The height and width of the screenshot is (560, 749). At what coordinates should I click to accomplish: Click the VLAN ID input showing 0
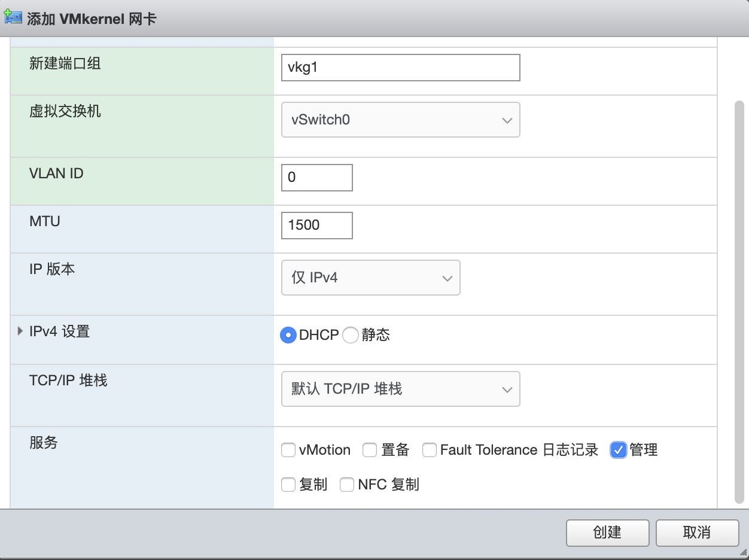click(x=316, y=178)
